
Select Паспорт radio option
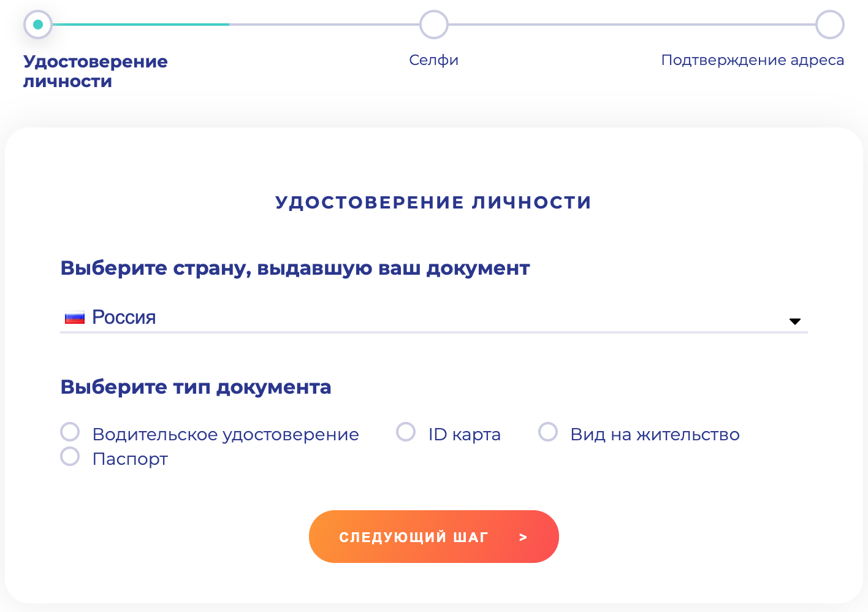pos(70,456)
